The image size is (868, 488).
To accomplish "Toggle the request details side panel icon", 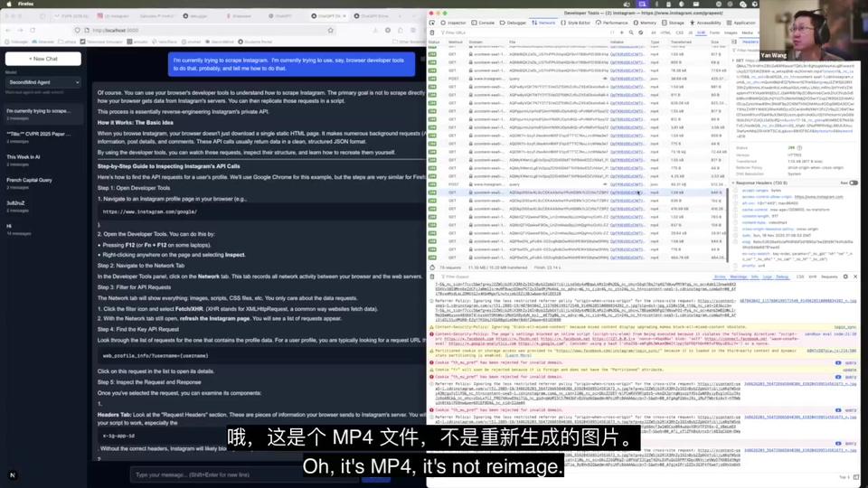I will pyautogui.click(x=734, y=42).
